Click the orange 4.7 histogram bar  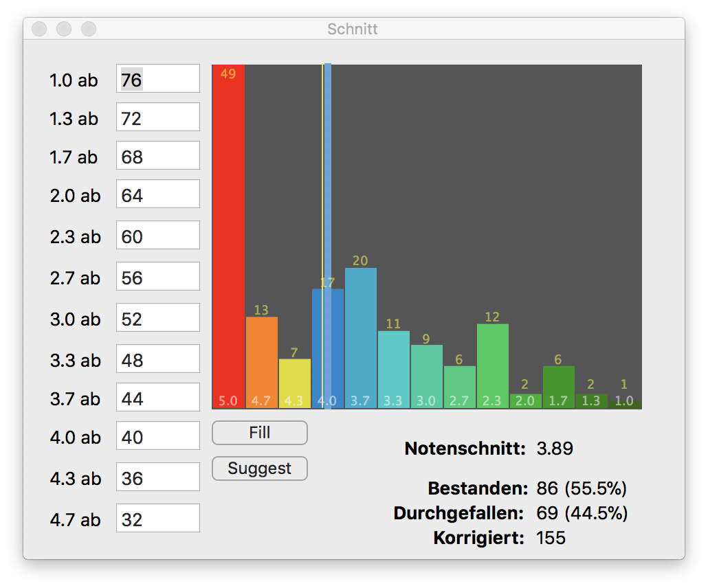[261, 363]
